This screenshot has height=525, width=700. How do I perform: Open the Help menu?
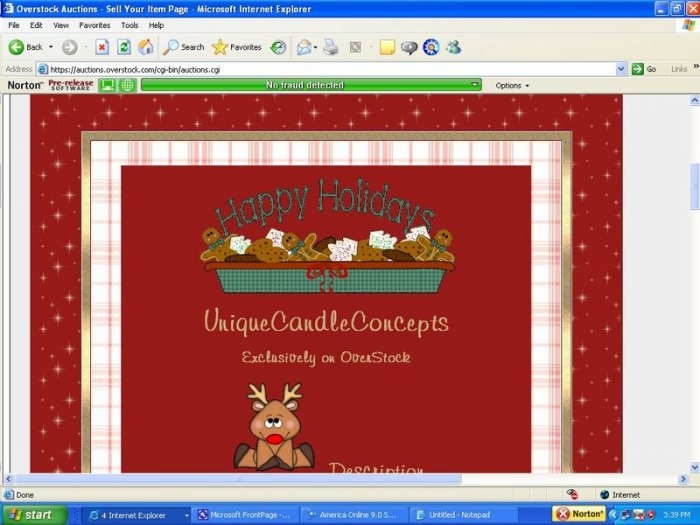click(x=156, y=25)
